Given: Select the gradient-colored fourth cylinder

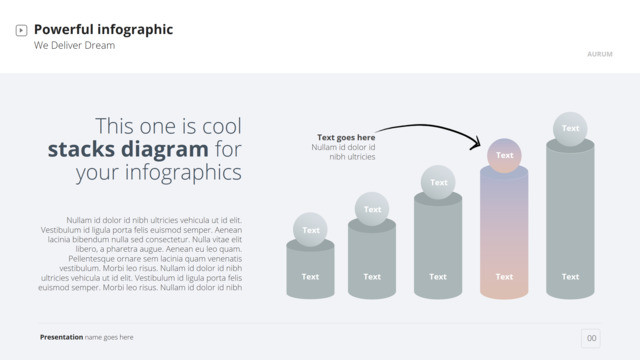Looking at the screenshot, I should 504,233.
